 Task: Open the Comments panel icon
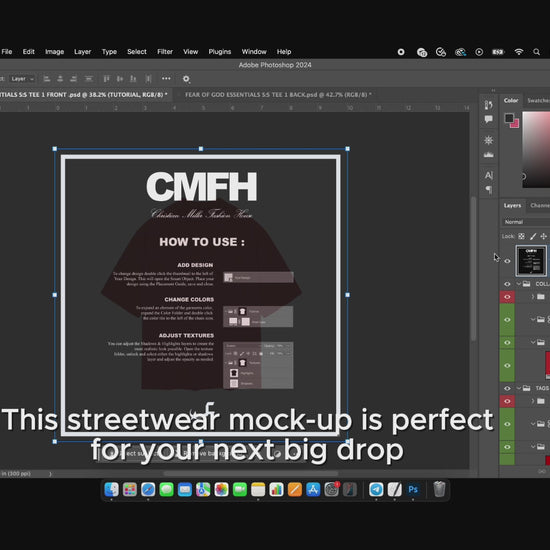(488, 119)
